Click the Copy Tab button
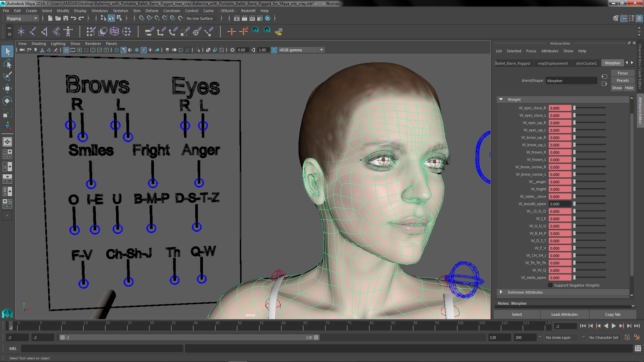The width and height of the screenshot is (644, 362). click(612, 314)
